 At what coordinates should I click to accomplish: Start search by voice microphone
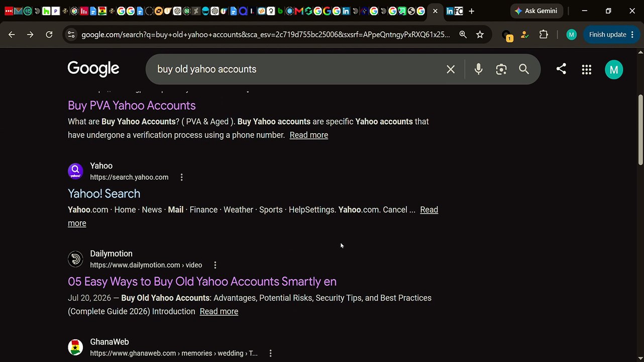click(478, 69)
